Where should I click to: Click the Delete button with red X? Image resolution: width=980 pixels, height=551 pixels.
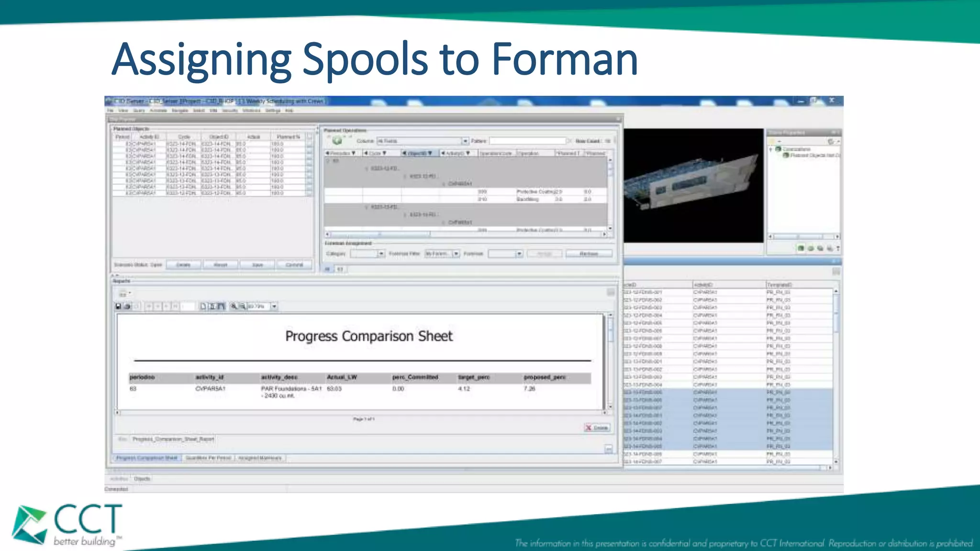pyautogui.click(x=597, y=428)
